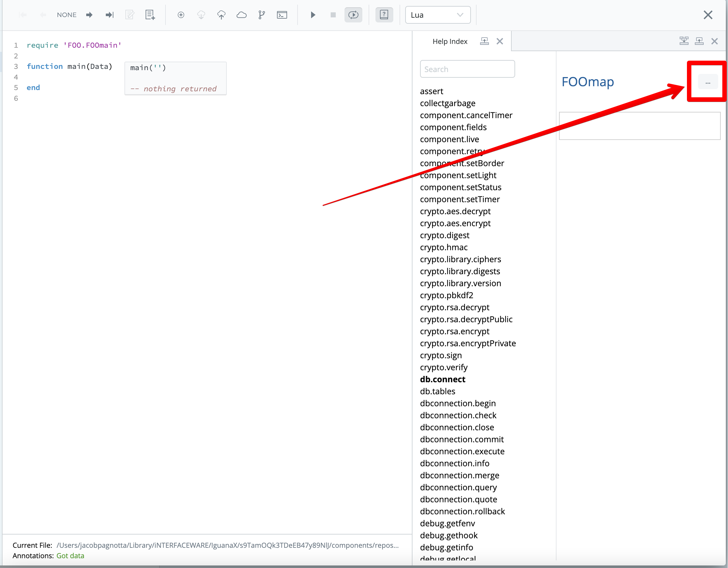Open the terminal console icon
Viewport: 728px width, 568px height.
pyautogui.click(x=282, y=15)
